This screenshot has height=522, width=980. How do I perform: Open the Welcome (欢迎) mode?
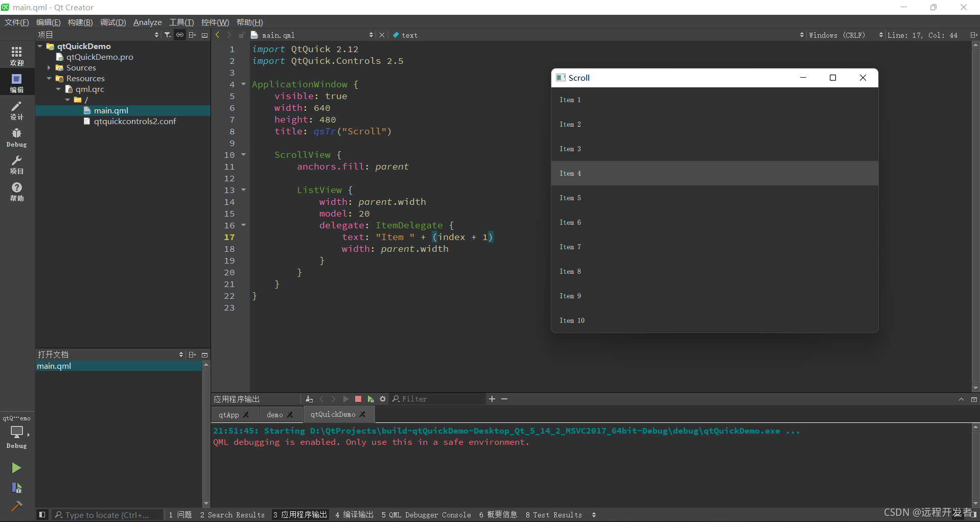[x=17, y=56]
